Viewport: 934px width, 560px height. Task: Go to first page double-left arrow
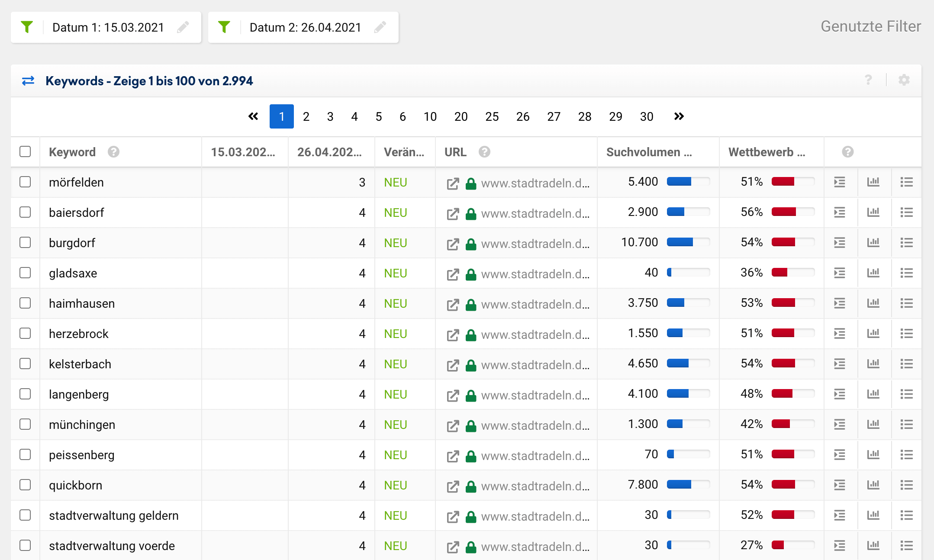coord(253,116)
